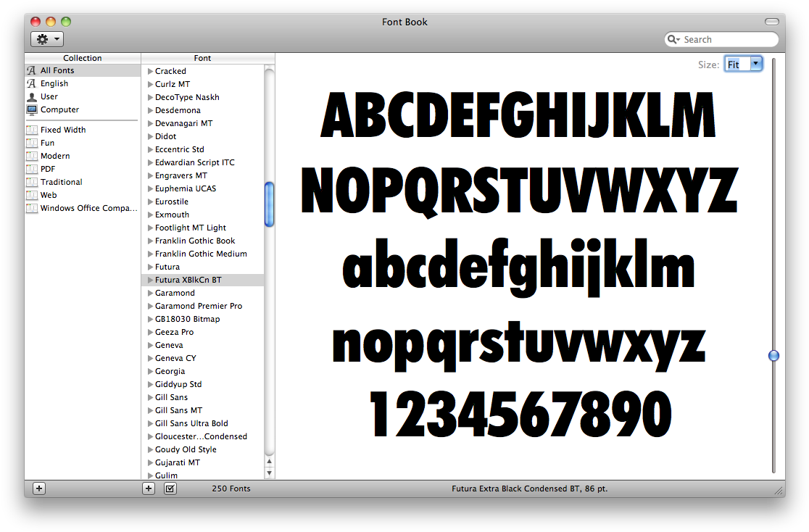
Task: Select the Computer collection icon
Action: 32,109
